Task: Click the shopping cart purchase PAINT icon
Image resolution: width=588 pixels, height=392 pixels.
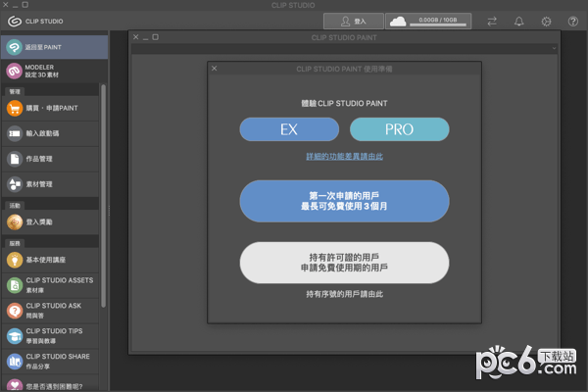Action: pyautogui.click(x=15, y=109)
